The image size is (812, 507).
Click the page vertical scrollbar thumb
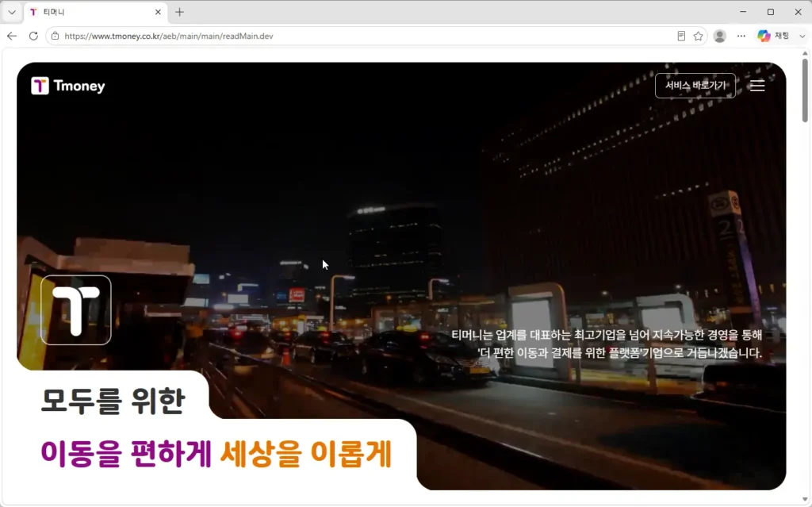[x=805, y=90]
